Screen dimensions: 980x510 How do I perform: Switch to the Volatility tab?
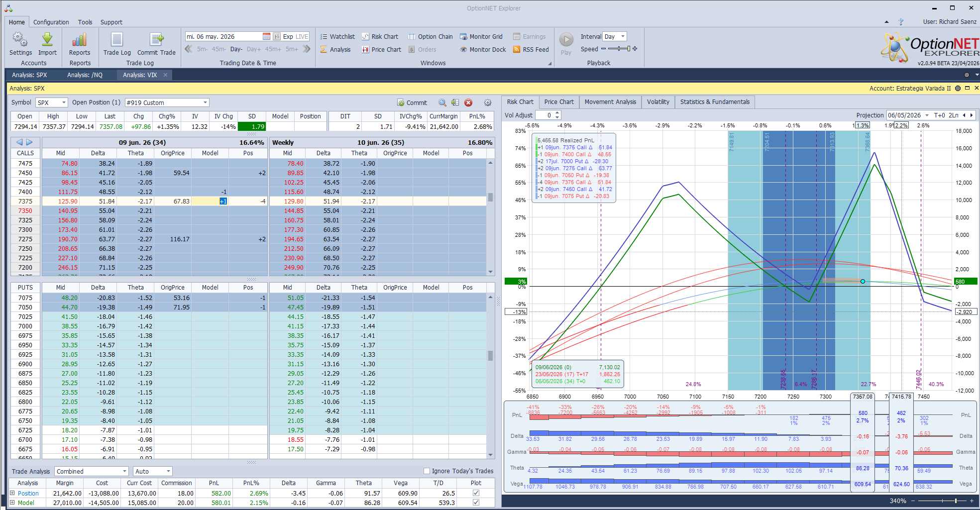(658, 102)
